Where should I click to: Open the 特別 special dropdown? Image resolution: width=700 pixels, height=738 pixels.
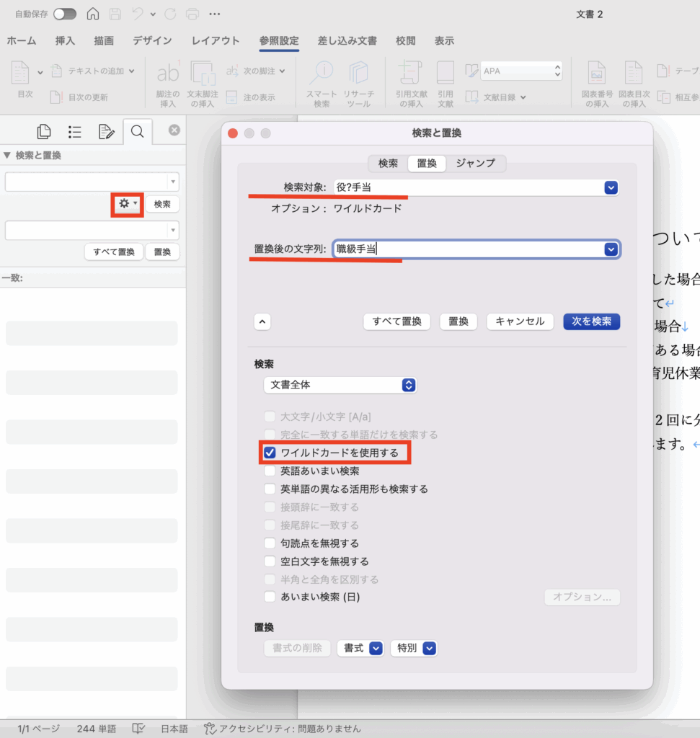tap(414, 648)
